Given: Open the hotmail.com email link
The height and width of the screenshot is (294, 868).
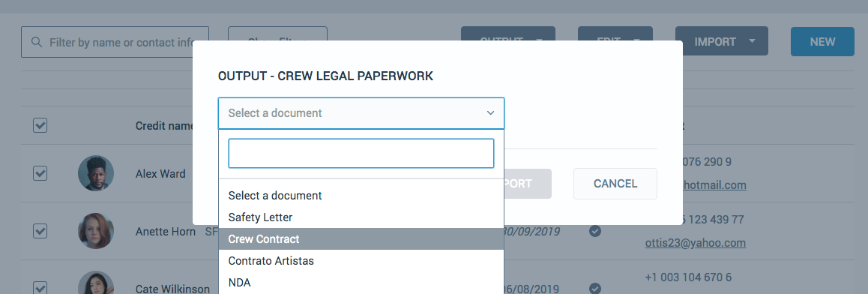Looking at the screenshot, I should tap(714, 185).
